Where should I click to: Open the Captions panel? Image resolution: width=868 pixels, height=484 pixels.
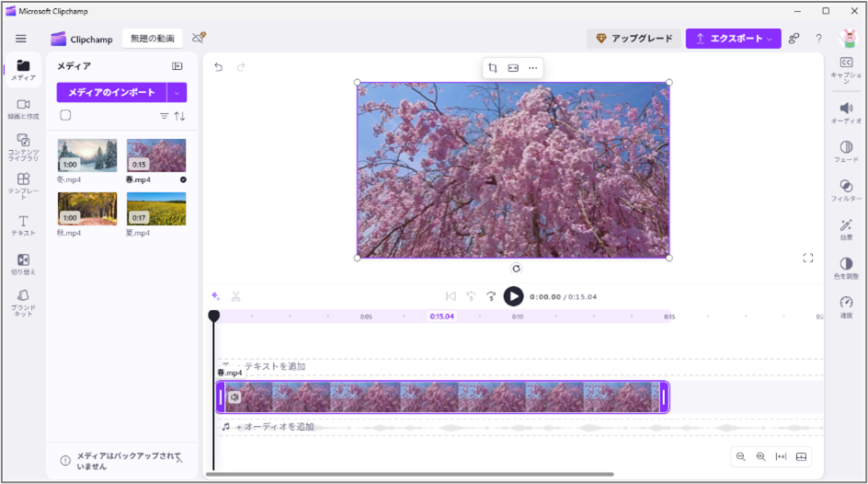coord(846,70)
